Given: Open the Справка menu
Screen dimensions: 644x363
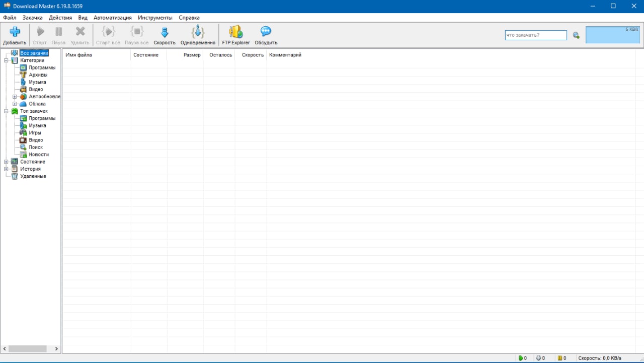Looking at the screenshot, I should point(189,18).
